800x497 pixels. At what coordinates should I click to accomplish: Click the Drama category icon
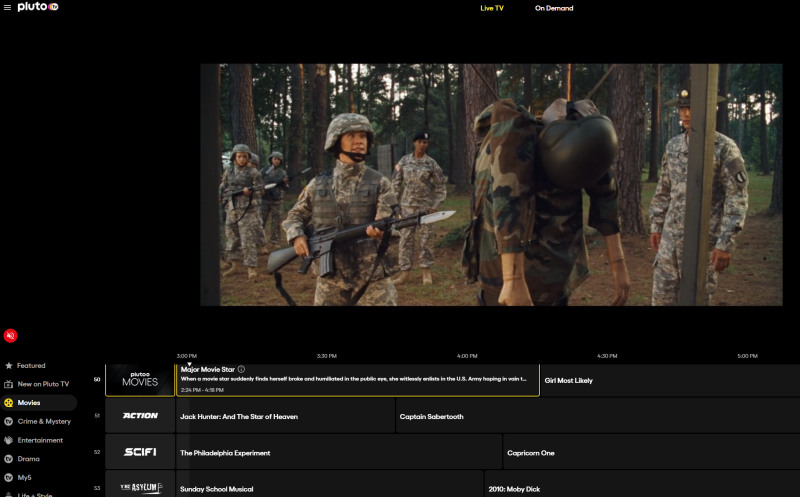tap(9, 459)
